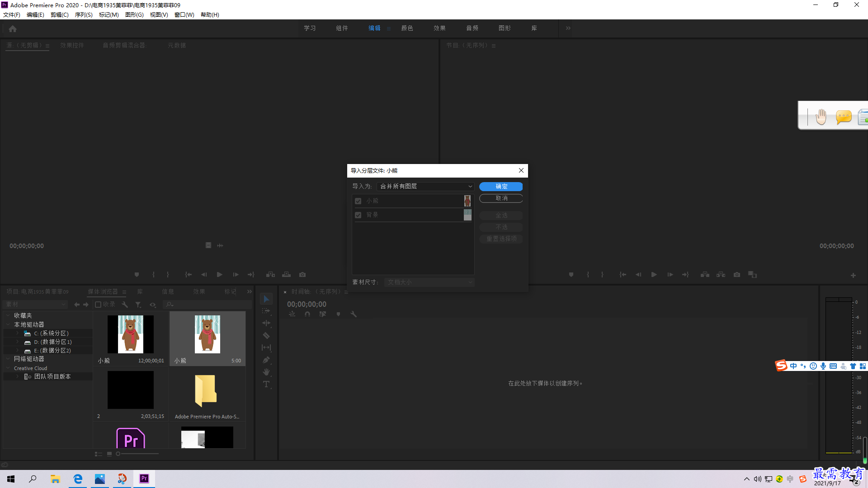The height and width of the screenshot is (488, 868).
Task: Switch media browser to thumbnail view
Action: (x=109, y=454)
